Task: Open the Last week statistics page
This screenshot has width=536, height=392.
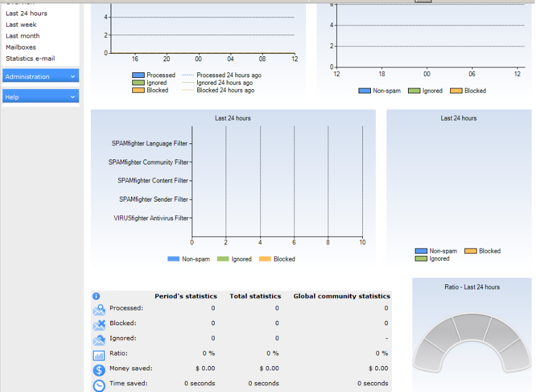Action: (x=21, y=25)
